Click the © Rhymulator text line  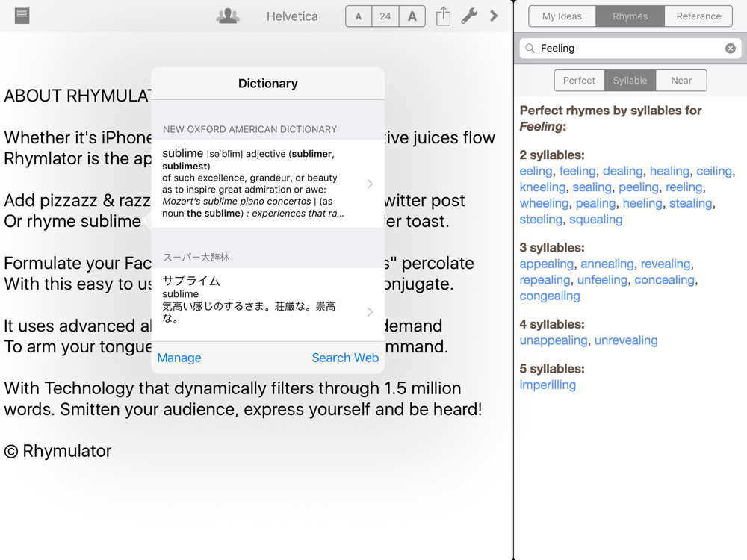pos(58,451)
